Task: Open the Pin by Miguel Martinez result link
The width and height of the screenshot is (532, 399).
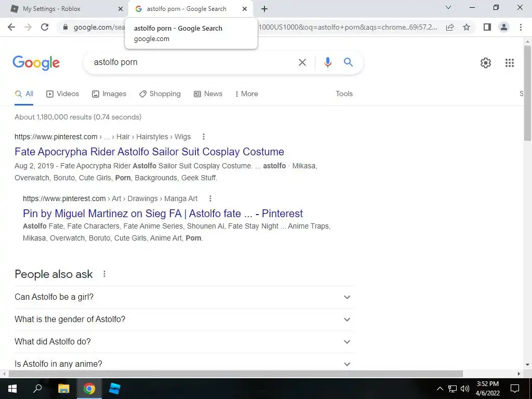Action: pos(163,214)
